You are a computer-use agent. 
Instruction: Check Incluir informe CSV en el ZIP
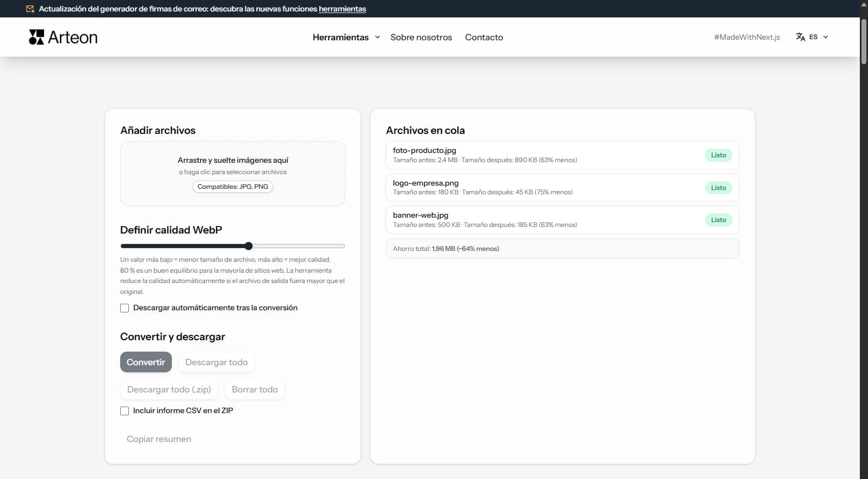(125, 411)
